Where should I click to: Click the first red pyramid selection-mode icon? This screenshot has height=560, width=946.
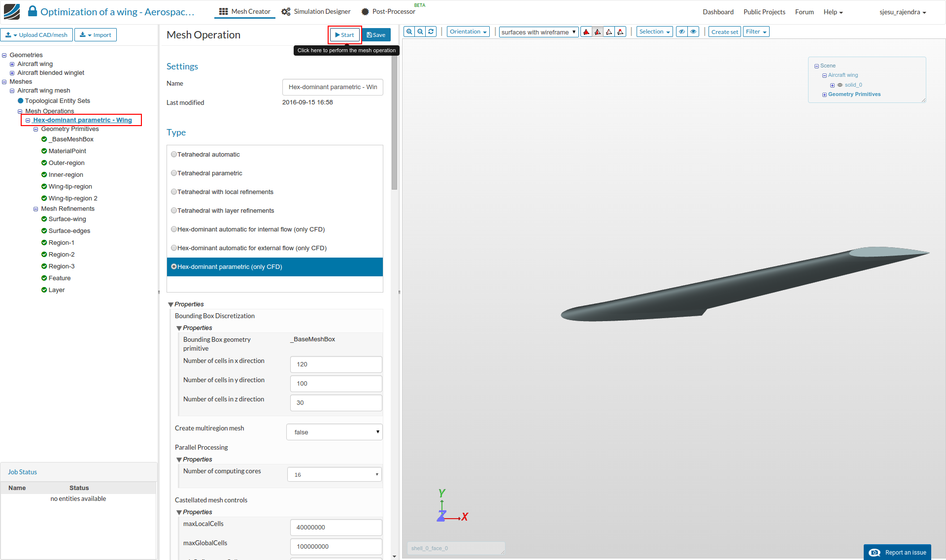(x=586, y=32)
